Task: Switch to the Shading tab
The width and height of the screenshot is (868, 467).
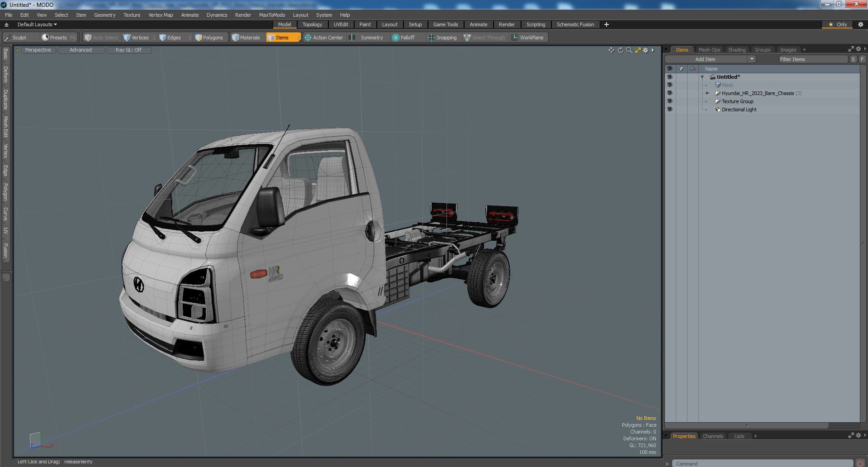Action: tap(736, 50)
